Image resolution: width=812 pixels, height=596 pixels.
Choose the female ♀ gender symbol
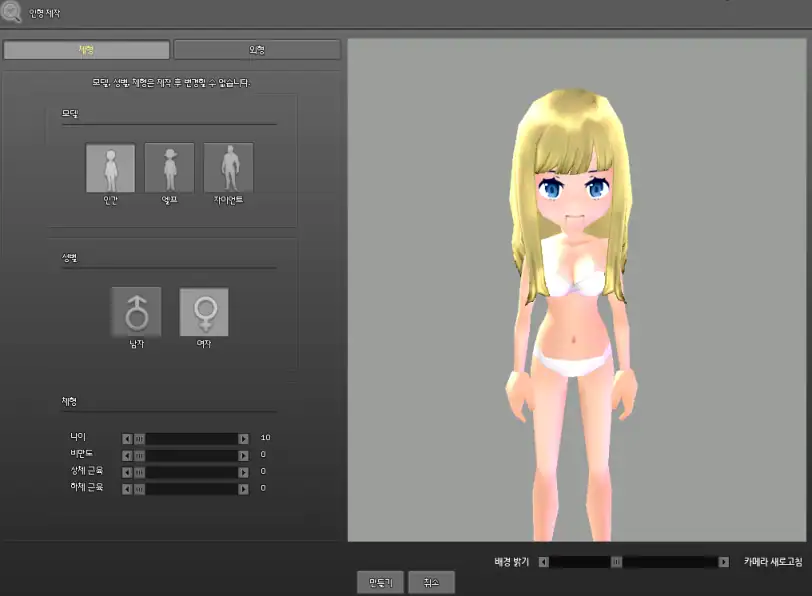(x=203, y=313)
